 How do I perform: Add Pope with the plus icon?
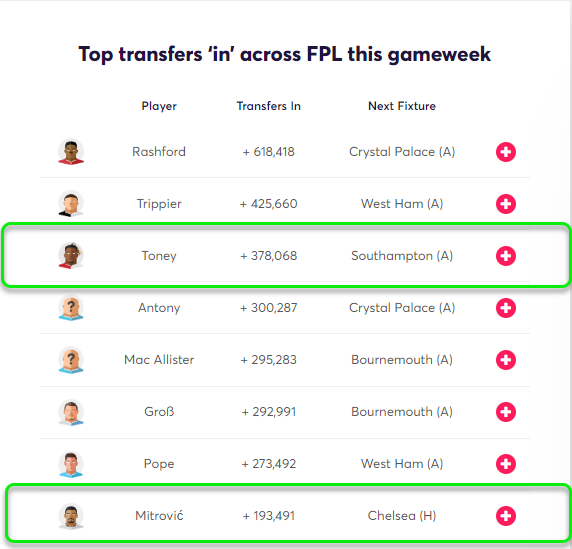point(506,464)
